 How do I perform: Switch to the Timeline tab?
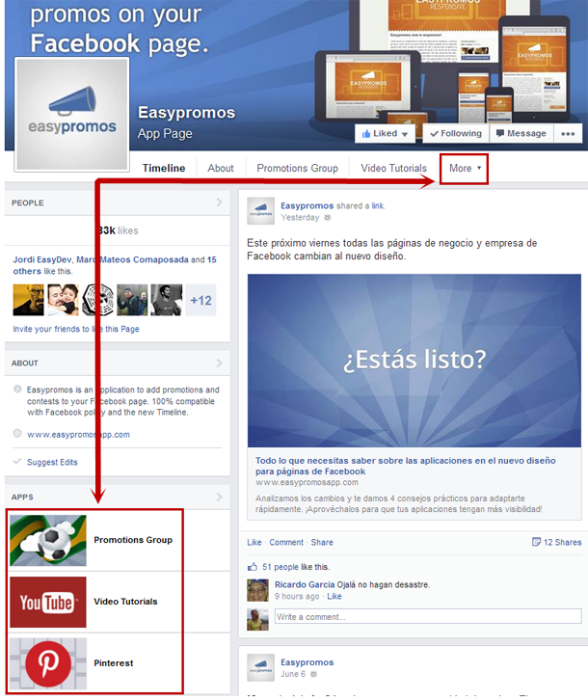pyautogui.click(x=164, y=169)
